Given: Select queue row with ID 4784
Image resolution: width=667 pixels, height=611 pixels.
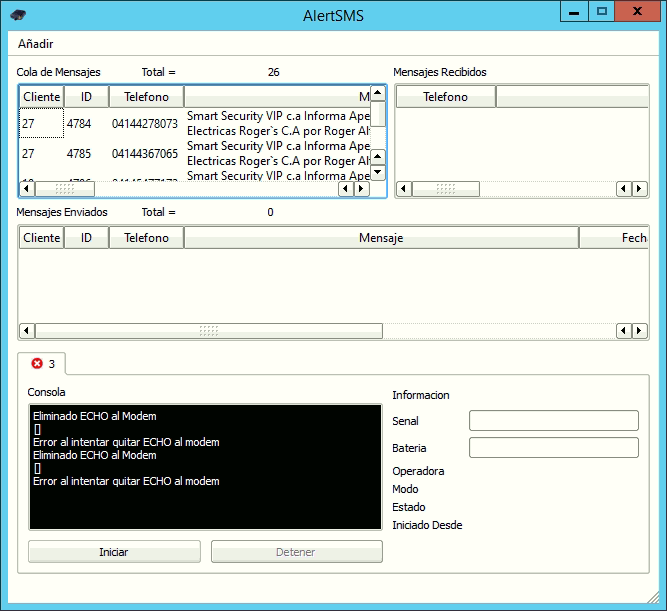Looking at the screenshot, I should tap(80, 125).
